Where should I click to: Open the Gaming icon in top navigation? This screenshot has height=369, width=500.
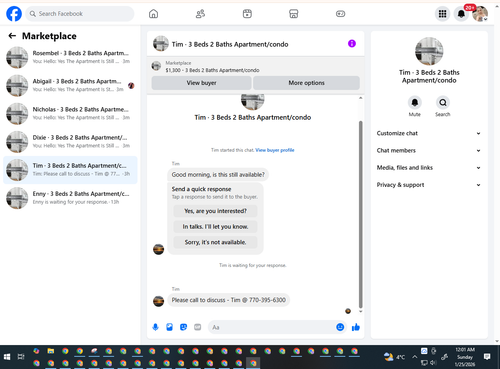pos(340,14)
